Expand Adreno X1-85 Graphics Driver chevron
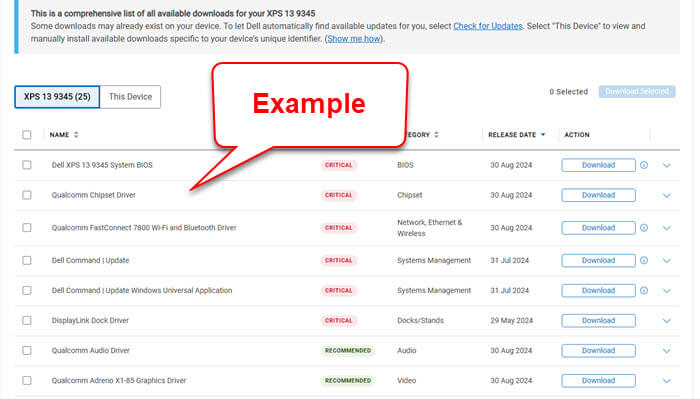The image size is (700, 399). pyautogui.click(x=667, y=381)
